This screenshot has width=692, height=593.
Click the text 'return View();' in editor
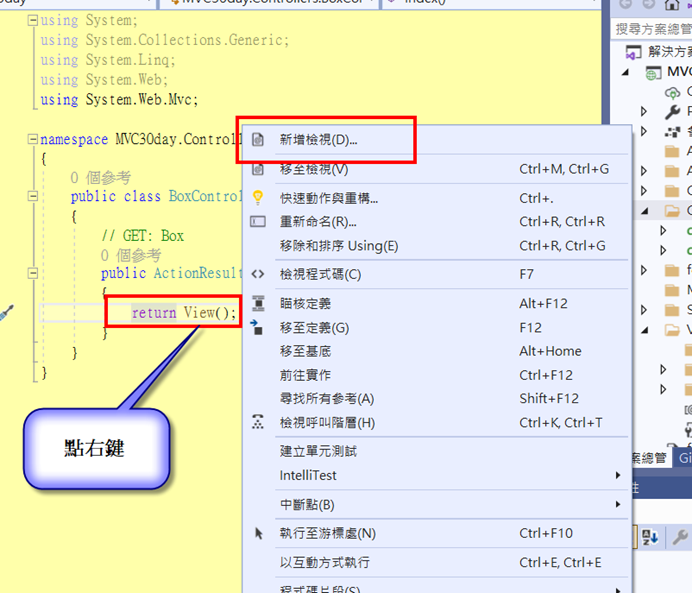click(184, 313)
